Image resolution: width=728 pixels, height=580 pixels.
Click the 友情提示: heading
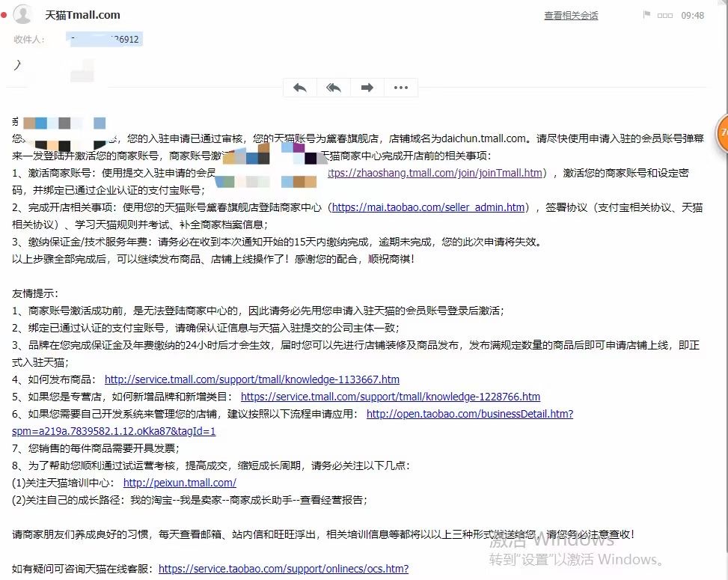35,293
